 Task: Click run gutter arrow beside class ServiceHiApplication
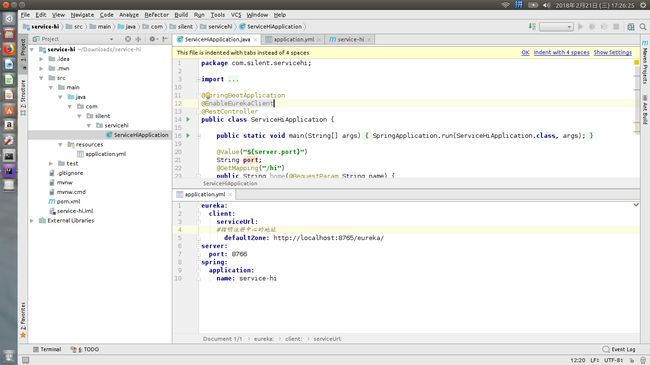coord(188,119)
